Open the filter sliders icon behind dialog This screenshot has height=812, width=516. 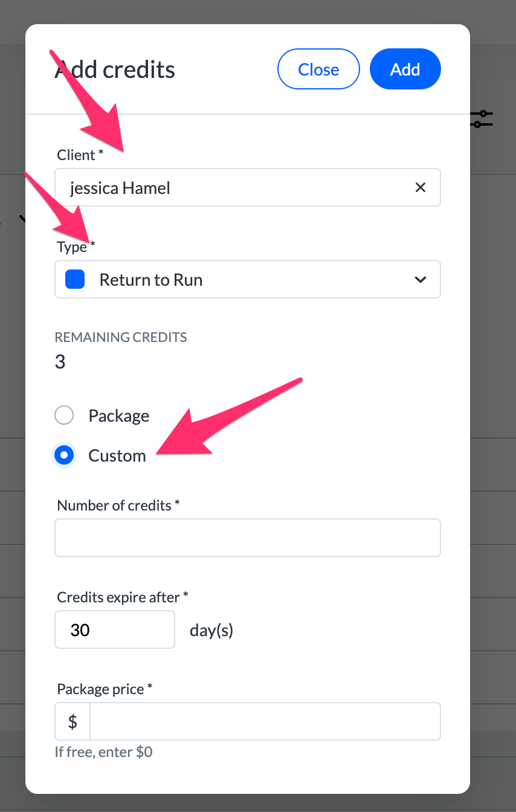(x=482, y=118)
